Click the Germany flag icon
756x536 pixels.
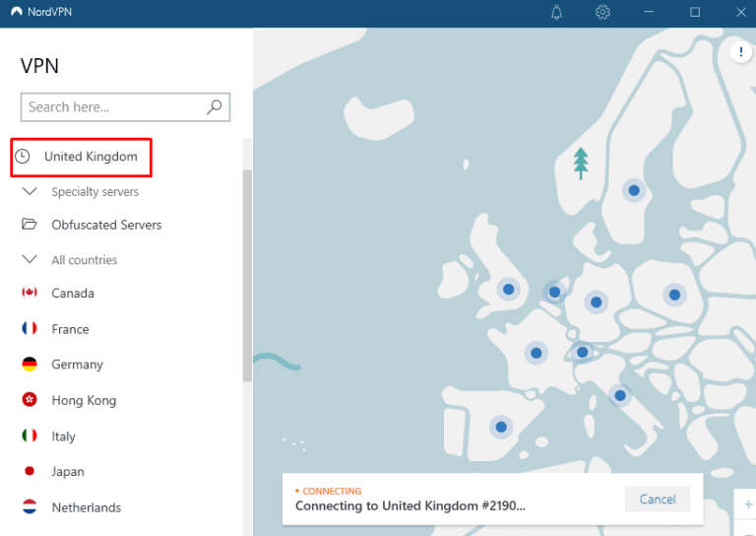(x=30, y=365)
